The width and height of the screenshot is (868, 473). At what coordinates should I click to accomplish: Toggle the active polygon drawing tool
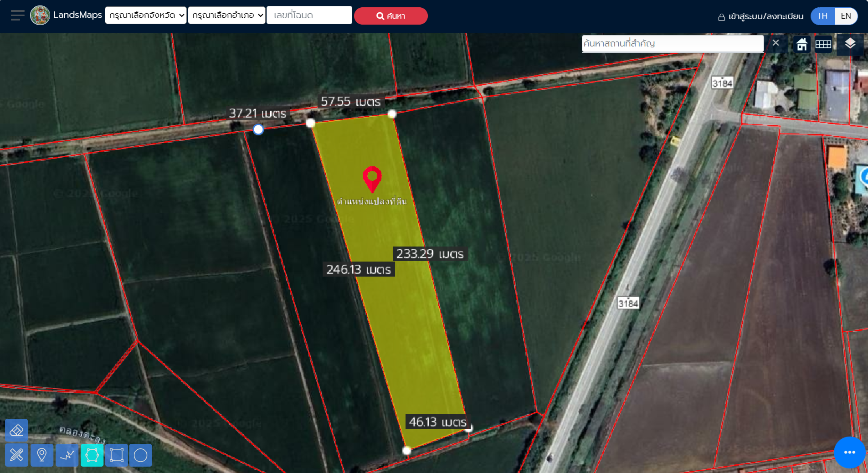click(92, 455)
